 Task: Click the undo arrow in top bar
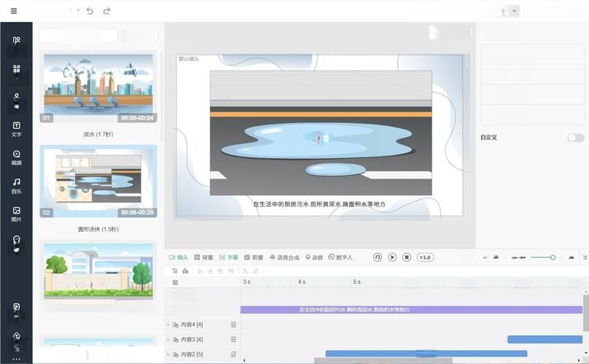tap(90, 11)
